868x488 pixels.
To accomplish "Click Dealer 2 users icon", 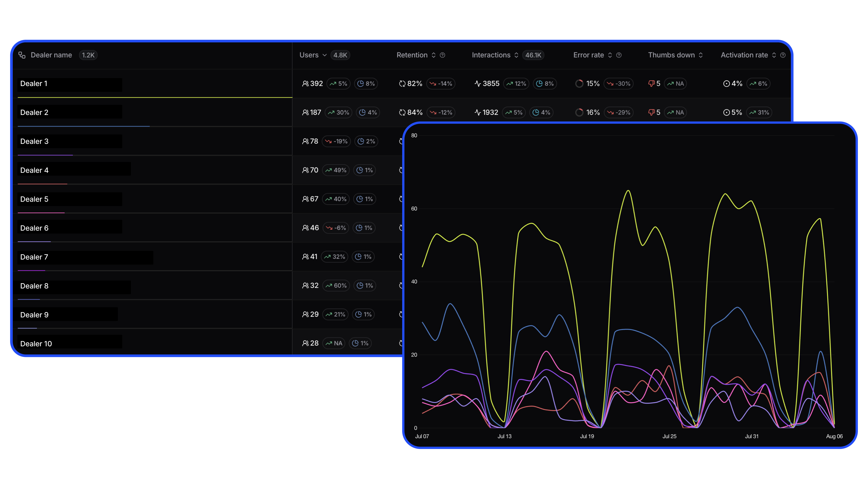I will point(305,113).
